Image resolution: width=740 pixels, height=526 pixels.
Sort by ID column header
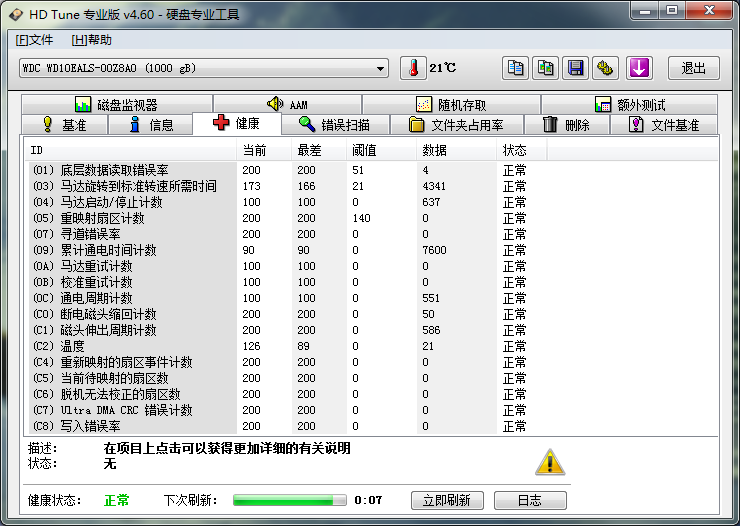130,150
